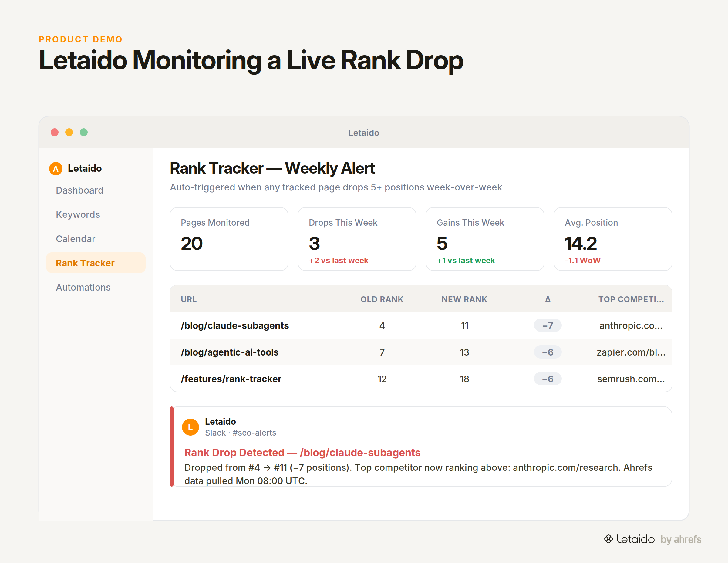Select the Drops This Week card
This screenshot has width=728, height=563.
pyautogui.click(x=357, y=239)
